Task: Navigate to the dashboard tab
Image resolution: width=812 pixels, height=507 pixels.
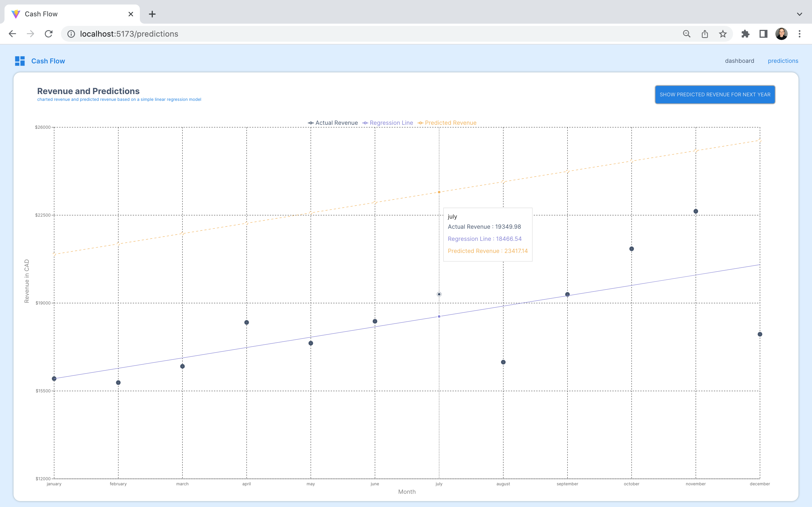Action: click(x=740, y=61)
